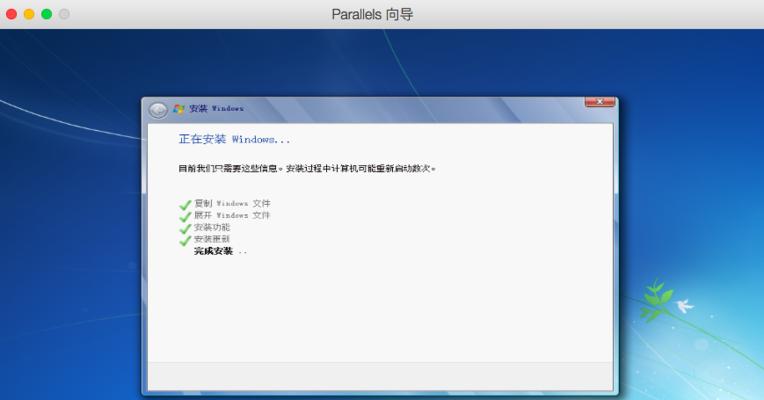Click the green zoom button of Parallels window

(47, 14)
